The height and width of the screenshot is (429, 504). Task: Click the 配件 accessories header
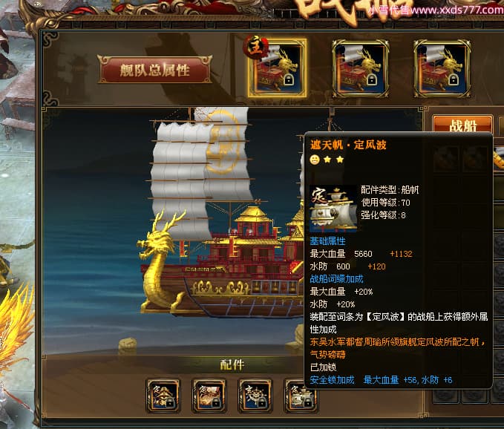pyautogui.click(x=232, y=364)
